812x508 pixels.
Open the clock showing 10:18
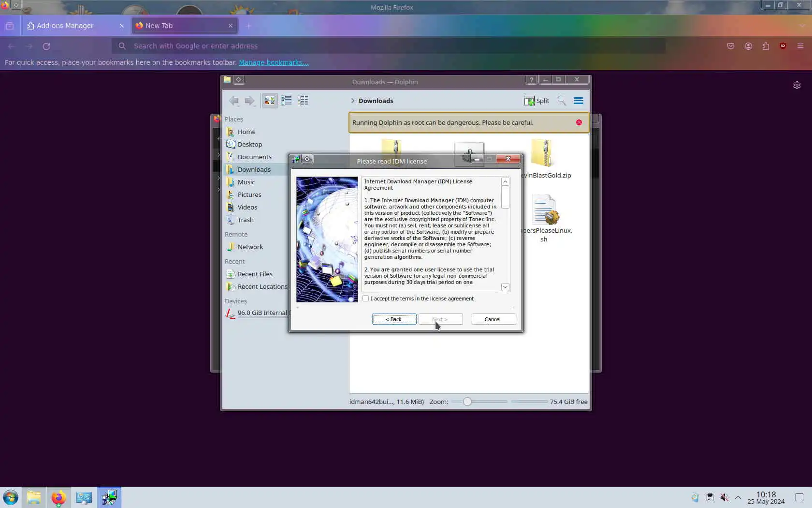point(766,497)
